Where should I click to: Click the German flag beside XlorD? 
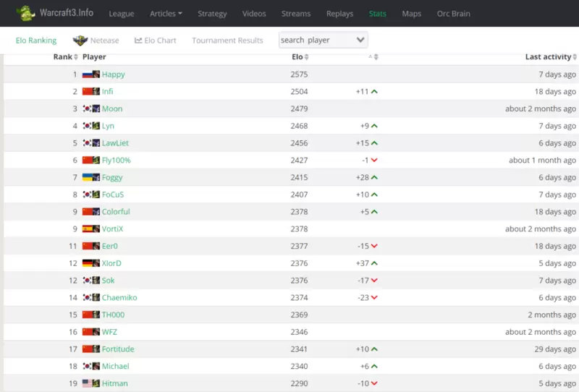88,264
